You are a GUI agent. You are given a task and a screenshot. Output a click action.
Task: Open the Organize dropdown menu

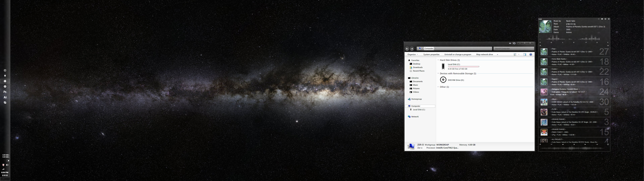(412, 54)
